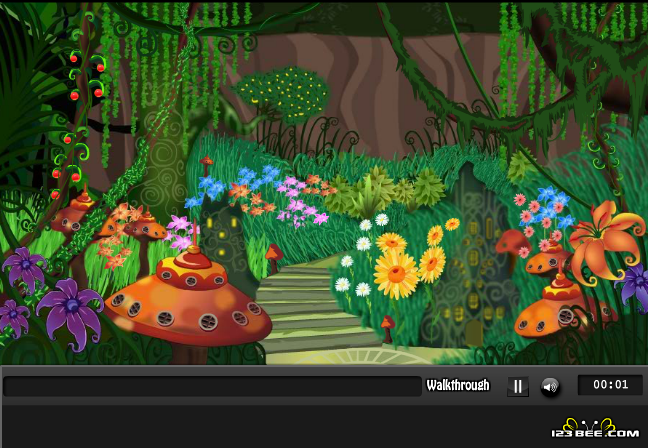Click the empty inventory bar

212,386
